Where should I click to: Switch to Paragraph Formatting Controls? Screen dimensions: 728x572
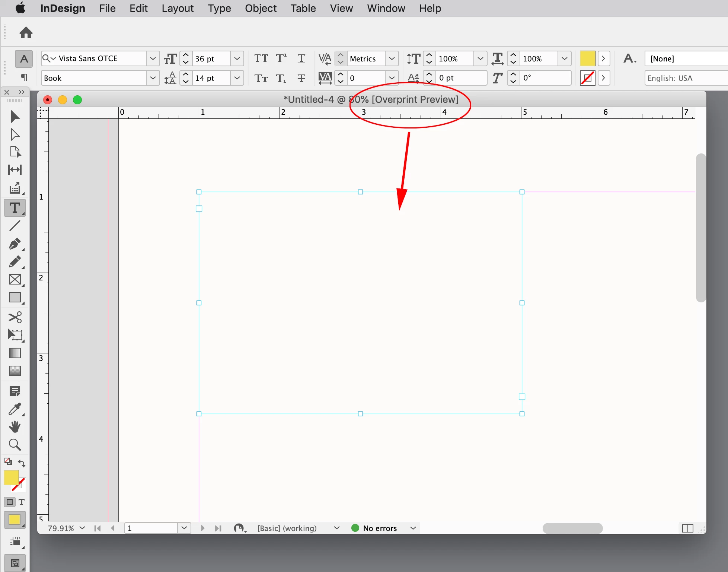[x=23, y=77]
